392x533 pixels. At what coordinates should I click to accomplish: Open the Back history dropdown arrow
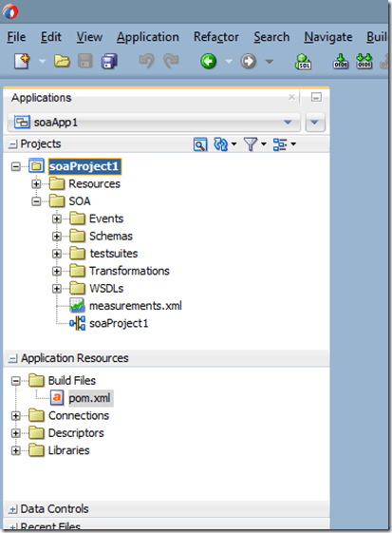coord(229,62)
